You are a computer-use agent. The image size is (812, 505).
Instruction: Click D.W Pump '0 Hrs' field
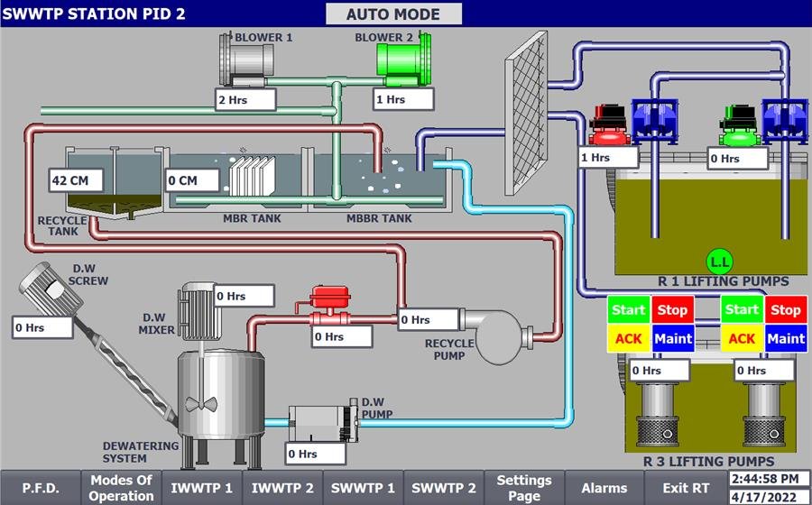coord(316,454)
